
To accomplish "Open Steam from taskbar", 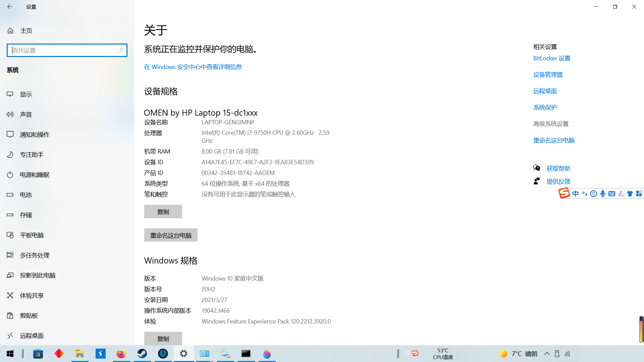I will tap(142, 354).
